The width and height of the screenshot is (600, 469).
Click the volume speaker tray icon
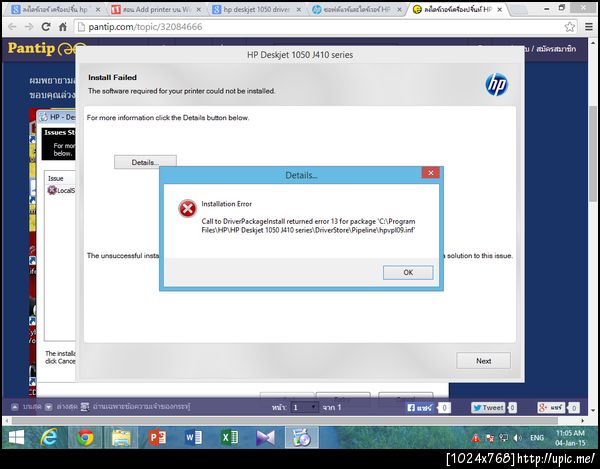click(517, 438)
